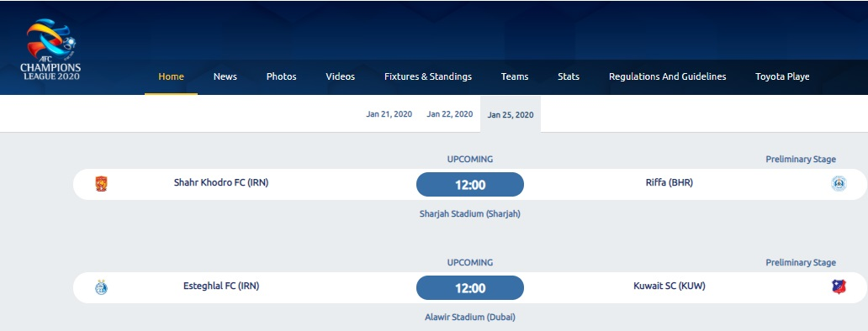
Task: Select the Jan 22, 2020 date tab
Action: (x=449, y=114)
